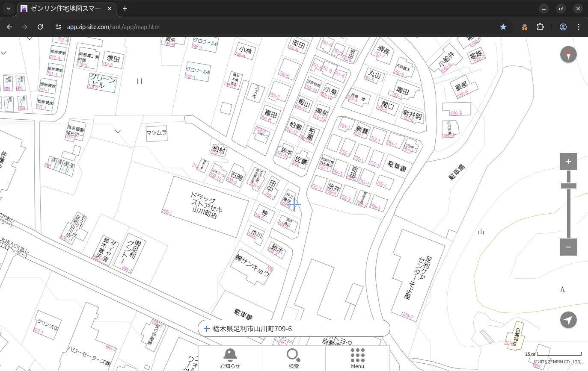Screen dimensions: 588x371
Task: Open Chrome three-dot menu
Action: (x=579, y=27)
